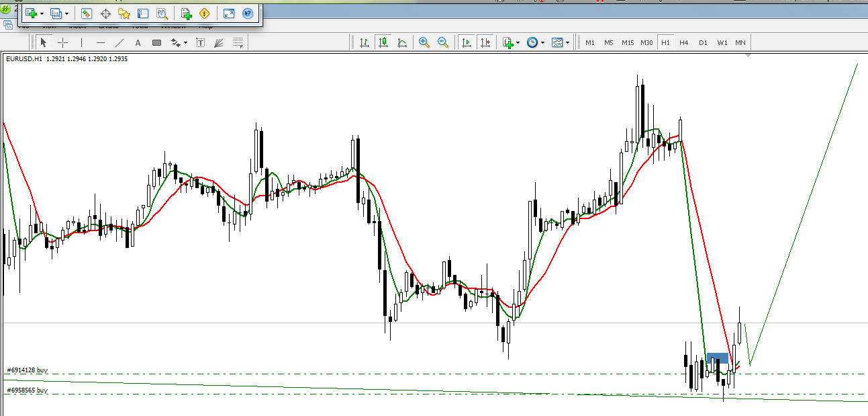
Task: Open the Indicators list icon
Action: pos(508,42)
